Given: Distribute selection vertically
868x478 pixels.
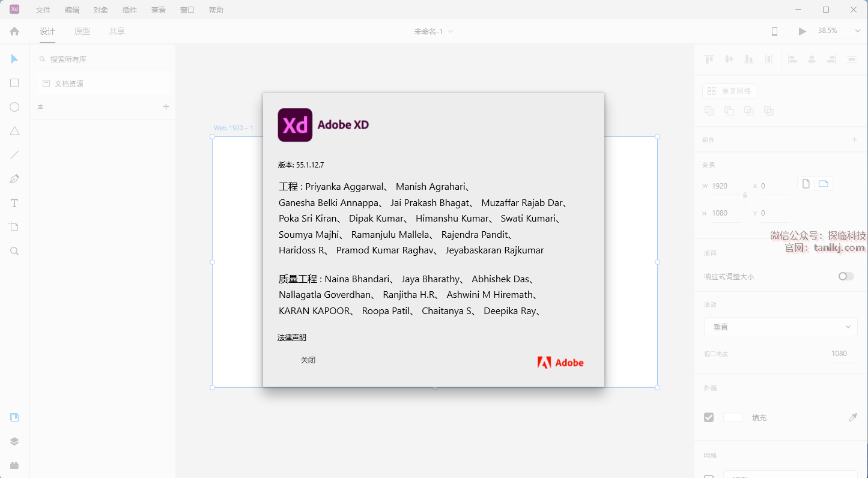Looking at the screenshot, I should 851,59.
